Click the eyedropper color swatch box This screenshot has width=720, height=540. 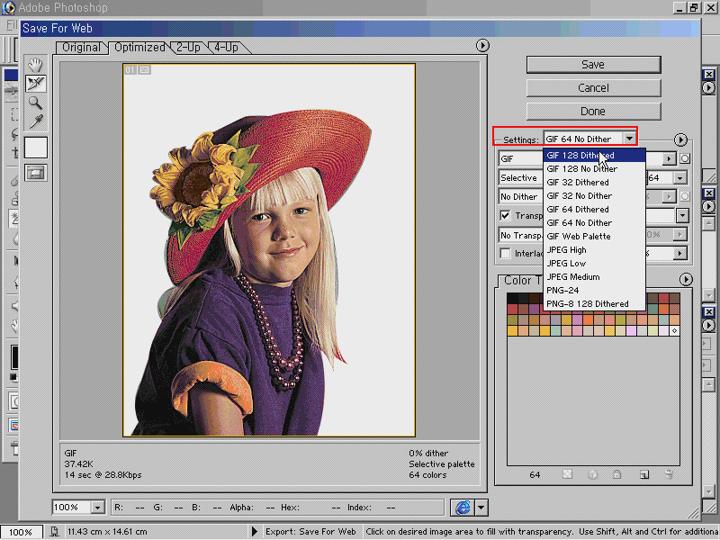pos(35,148)
